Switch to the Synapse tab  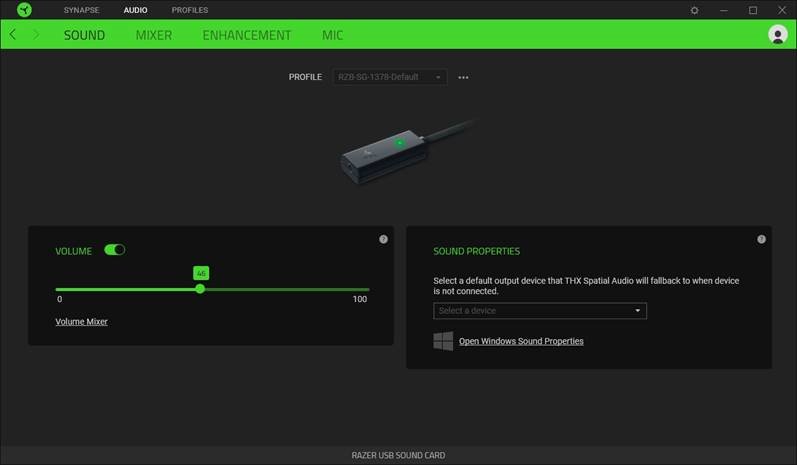click(x=81, y=10)
